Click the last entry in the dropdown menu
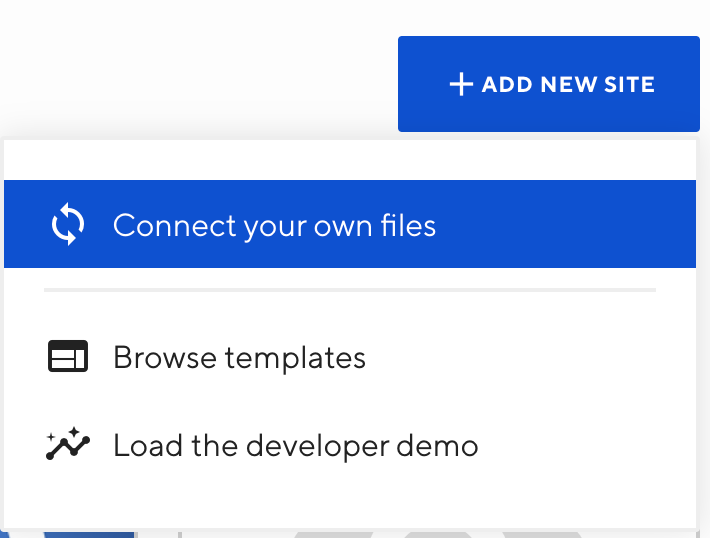This screenshot has width=710, height=538. (295, 445)
